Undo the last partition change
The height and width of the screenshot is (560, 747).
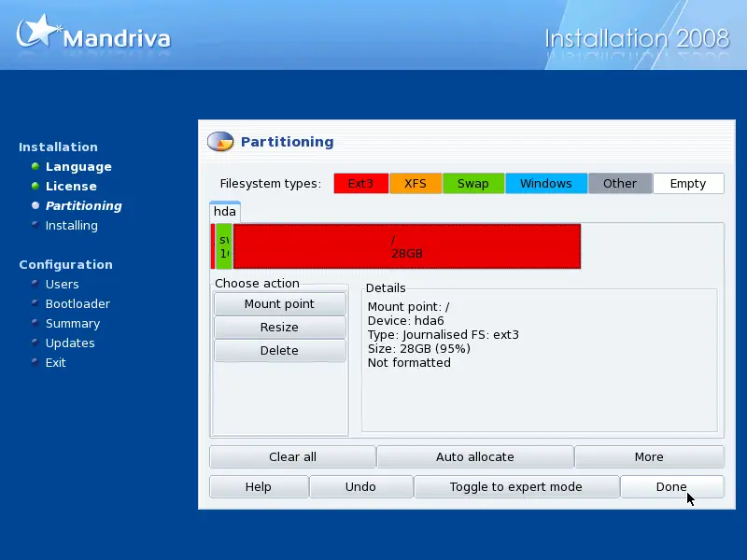point(361,486)
